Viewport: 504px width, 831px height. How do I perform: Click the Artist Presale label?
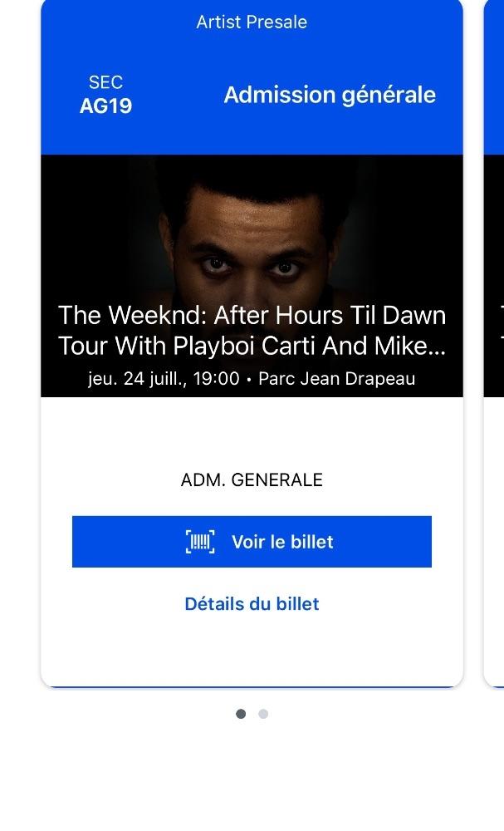pyautogui.click(x=252, y=22)
